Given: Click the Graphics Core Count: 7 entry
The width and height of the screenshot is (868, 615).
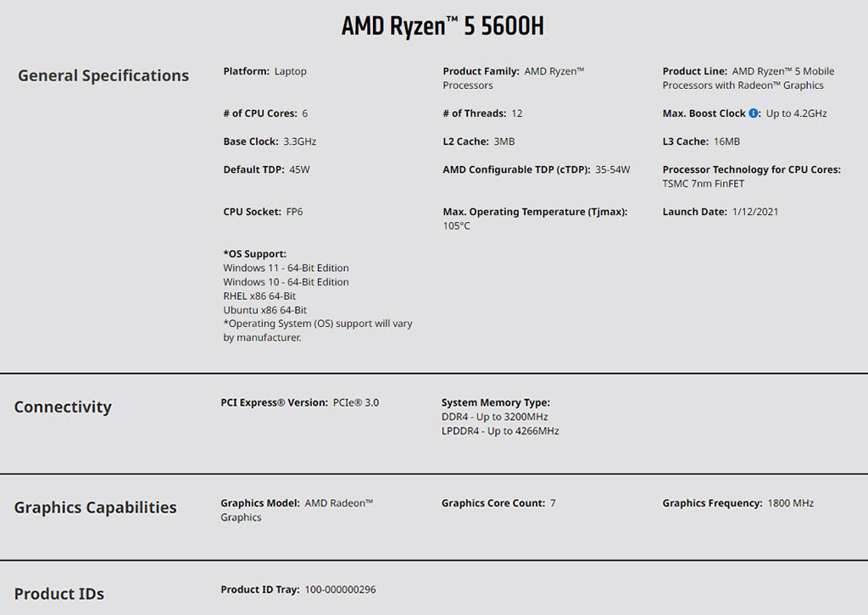Looking at the screenshot, I should [498, 503].
